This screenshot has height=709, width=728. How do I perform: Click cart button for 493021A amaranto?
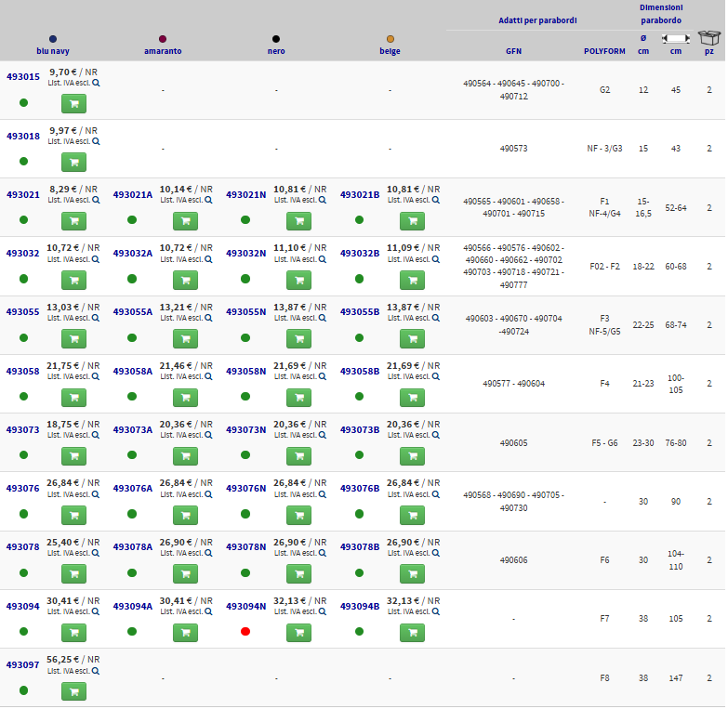[185, 221]
